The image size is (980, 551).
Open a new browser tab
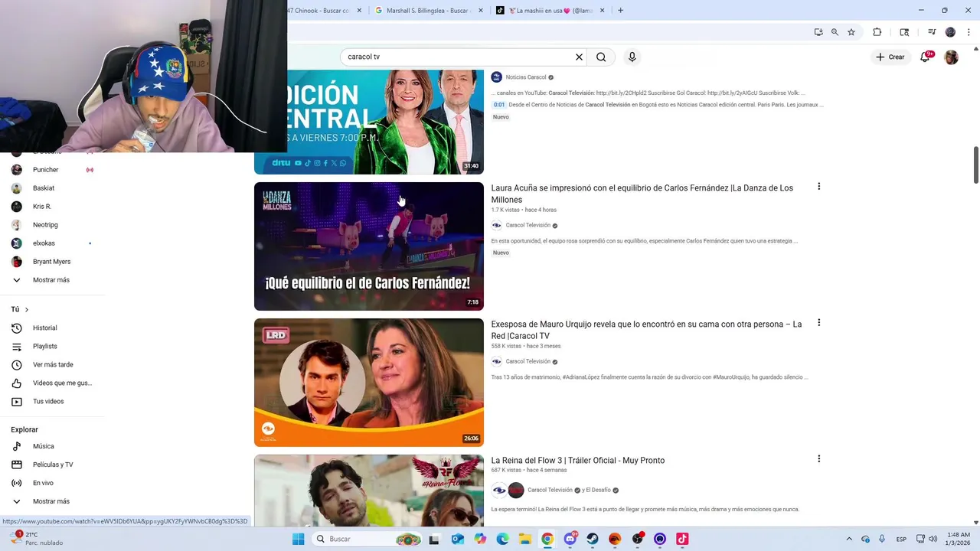620,11
